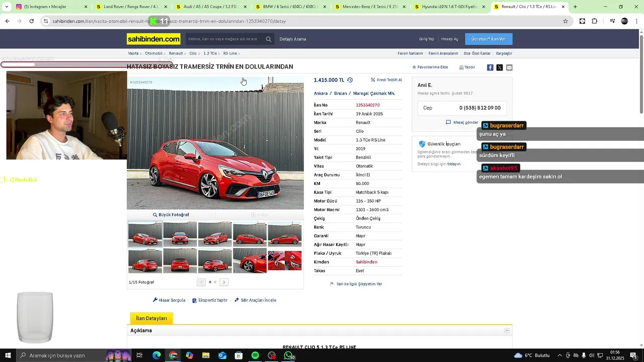Click Hasar Sorgula link
This screenshot has height=362, width=644.
[169, 300]
